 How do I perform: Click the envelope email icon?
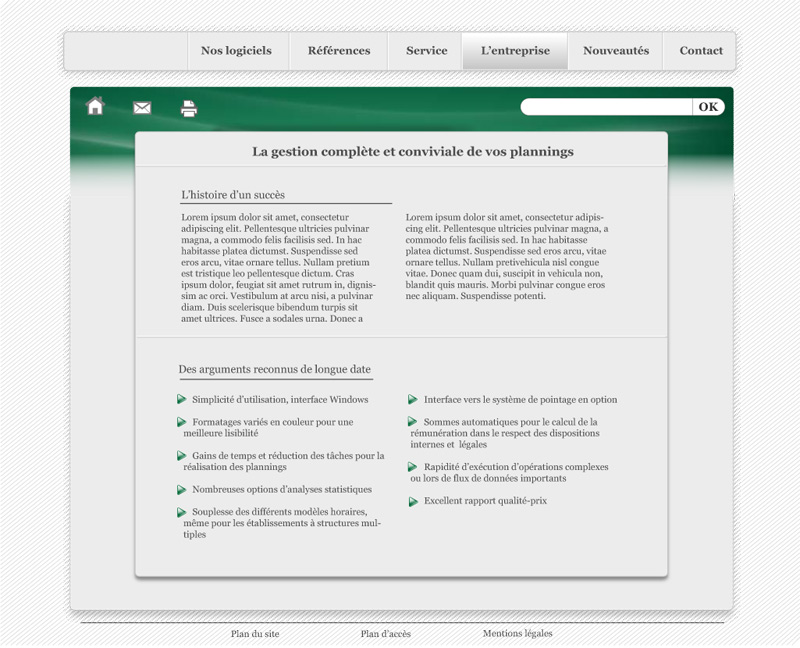[x=142, y=108]
